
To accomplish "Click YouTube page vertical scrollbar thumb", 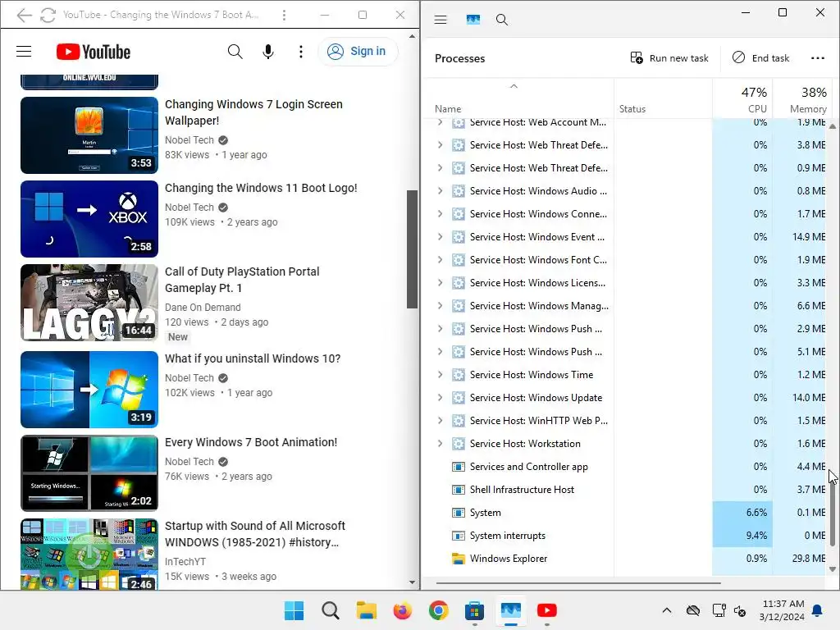I will 412,249.
